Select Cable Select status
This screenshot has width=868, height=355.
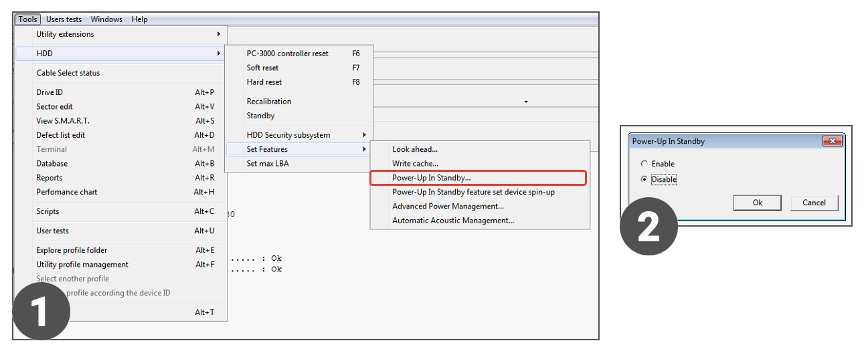coord(120,73)
